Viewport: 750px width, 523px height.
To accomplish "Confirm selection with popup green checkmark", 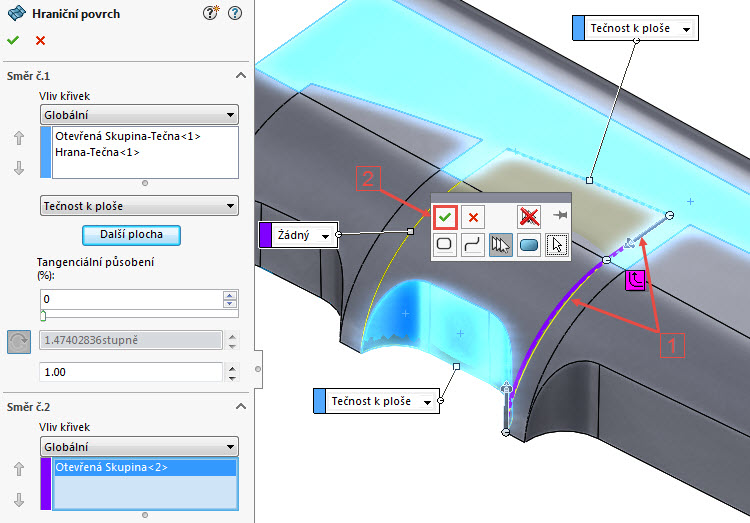I will click(445, 217).
